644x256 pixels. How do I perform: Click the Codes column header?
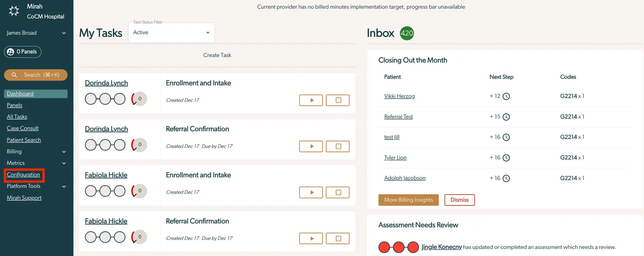(568, 77)
